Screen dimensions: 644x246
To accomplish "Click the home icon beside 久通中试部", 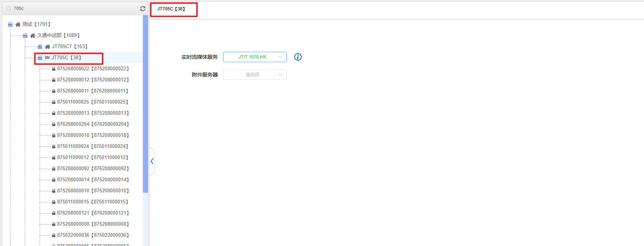I will pyautogui.click(x=33, y=36).
